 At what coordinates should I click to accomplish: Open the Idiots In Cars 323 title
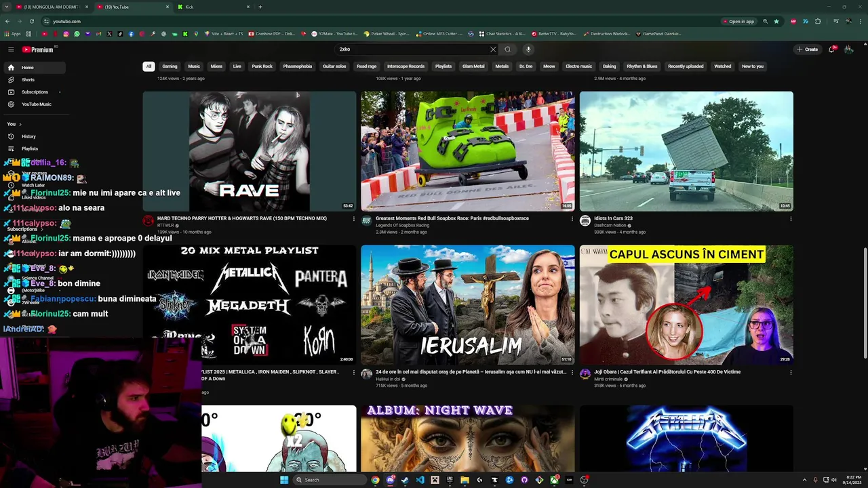[613, 218]
